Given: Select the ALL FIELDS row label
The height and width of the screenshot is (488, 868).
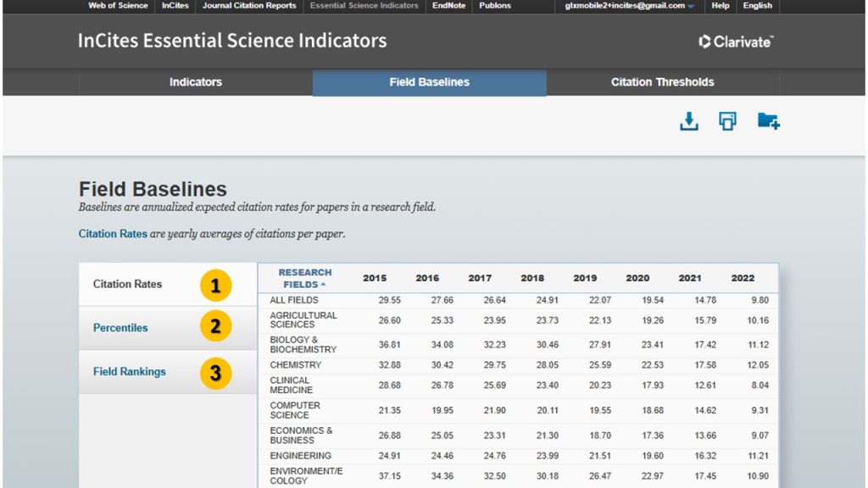Looking at the screenshot, I should [294, 300].
